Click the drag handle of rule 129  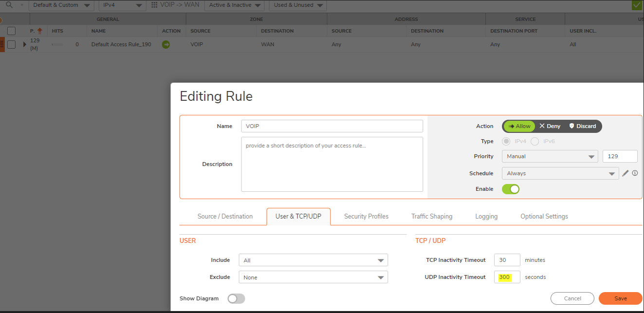point(2,44)
